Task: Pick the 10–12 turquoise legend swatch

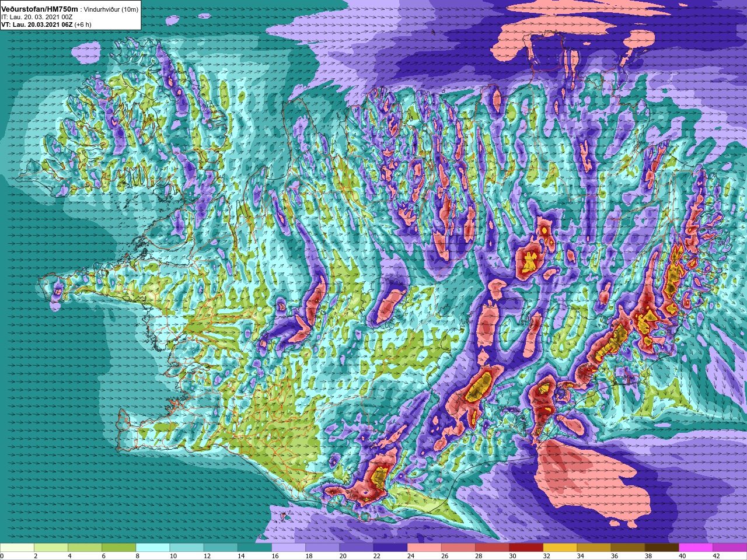Action: click(x=187, y=548)
